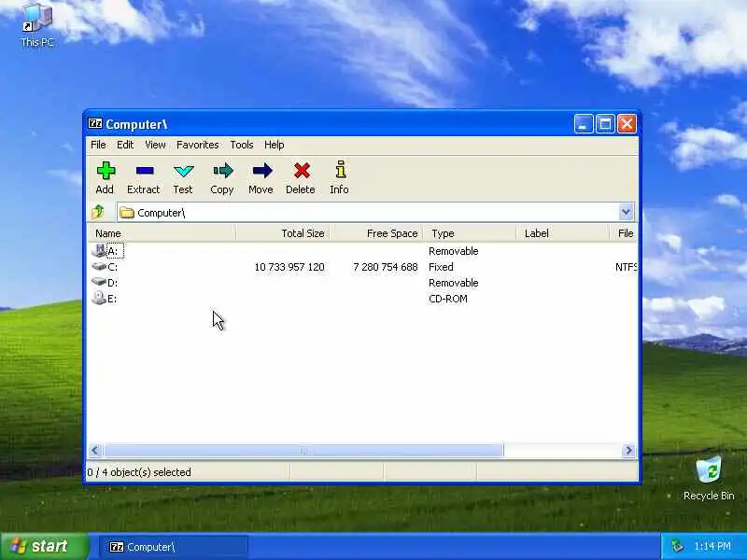
Task: Open This PC desktop shortcut
Action: pos(37,25)
